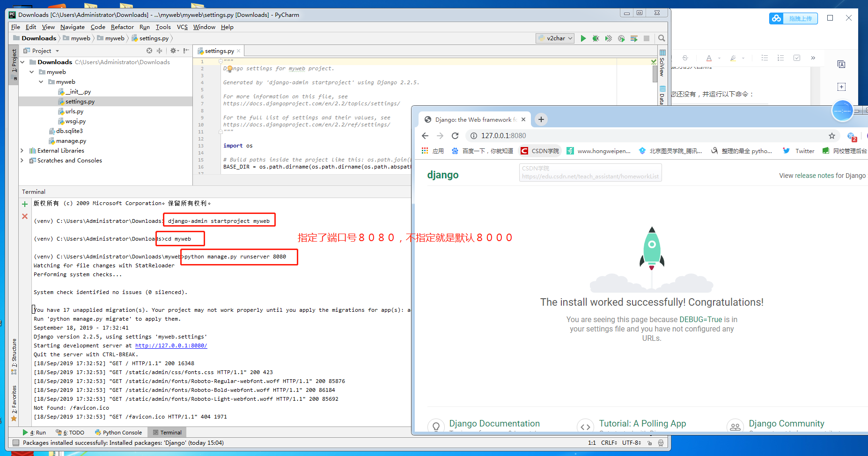The image size is (868, 456).
Task: Close the Django browser tab
Action: 523,119
